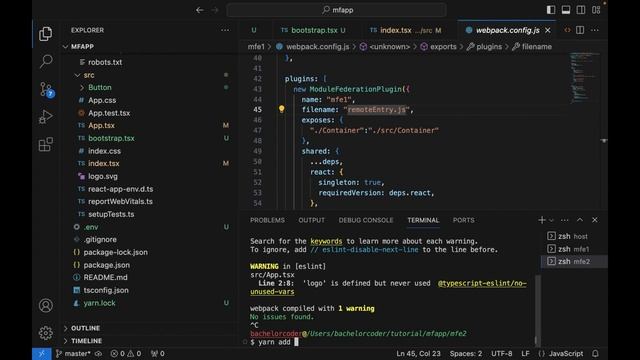The height and width of the screenshot is (360, 640).
Task: Click UTF-8 encoding in status bar
Action: 502,353
